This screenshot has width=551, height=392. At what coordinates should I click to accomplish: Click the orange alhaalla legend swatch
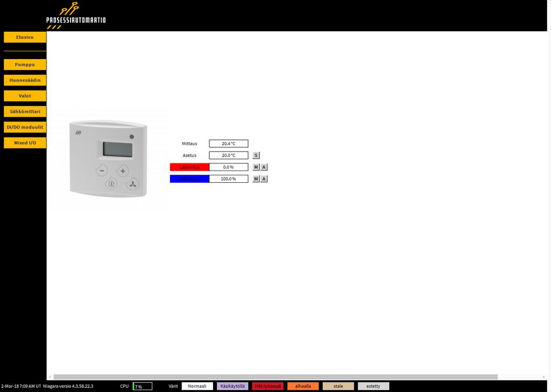point(303,386)
